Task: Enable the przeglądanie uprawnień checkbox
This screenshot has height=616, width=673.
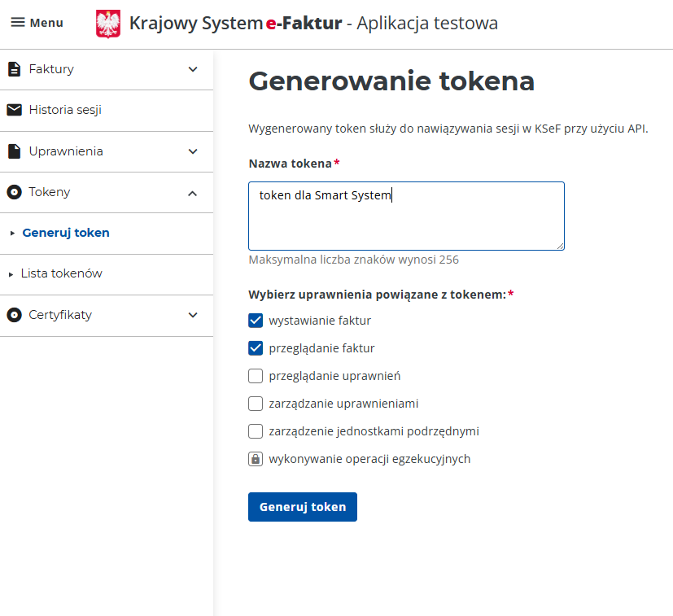Action: point(256,376)
